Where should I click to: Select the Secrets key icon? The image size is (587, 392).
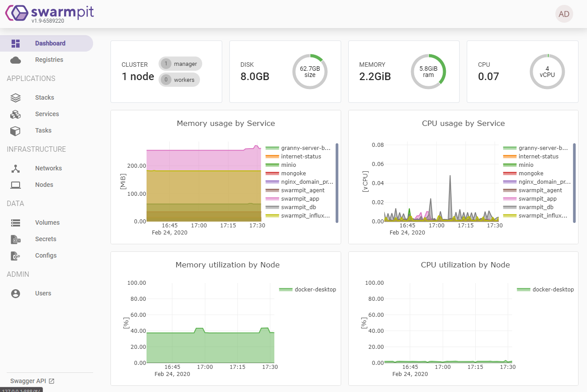pos(16,239)
